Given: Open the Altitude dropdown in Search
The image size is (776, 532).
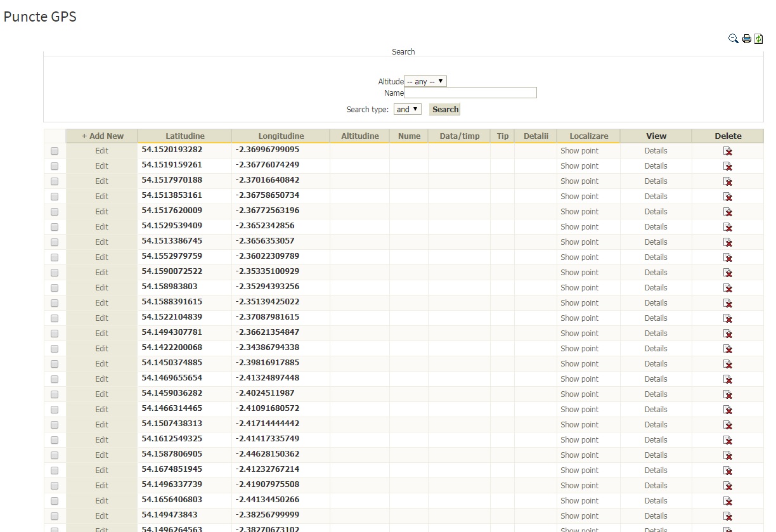Looking at the screenshot, I should click(425, 82).
